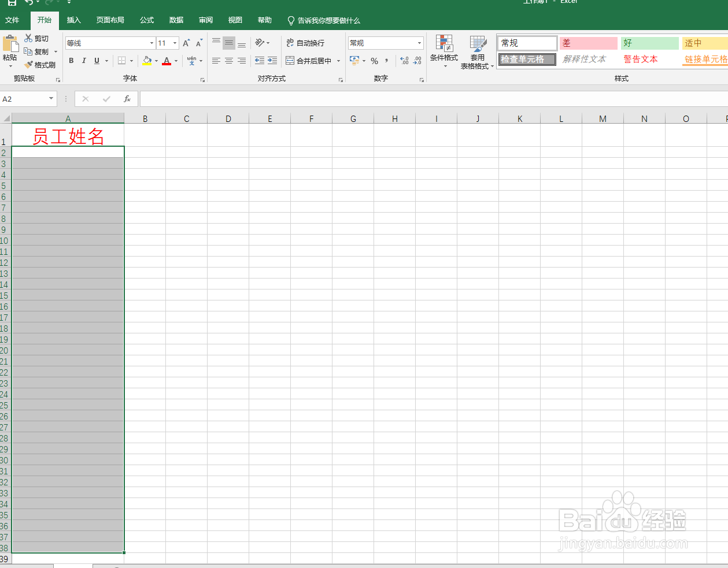The height and width of the screenshot is (568, 728).
Task: Toggle middle vertical alignment
Action: coord(229,43)
